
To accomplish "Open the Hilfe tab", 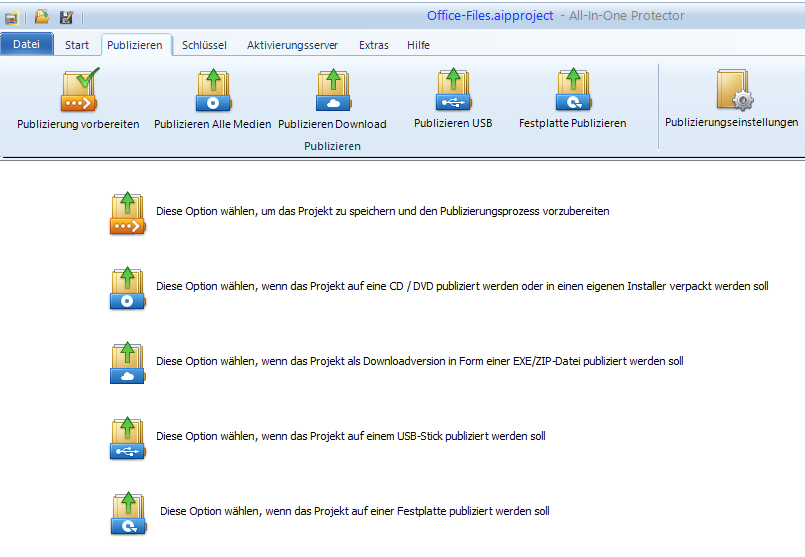I will click(x=418, y=45).
